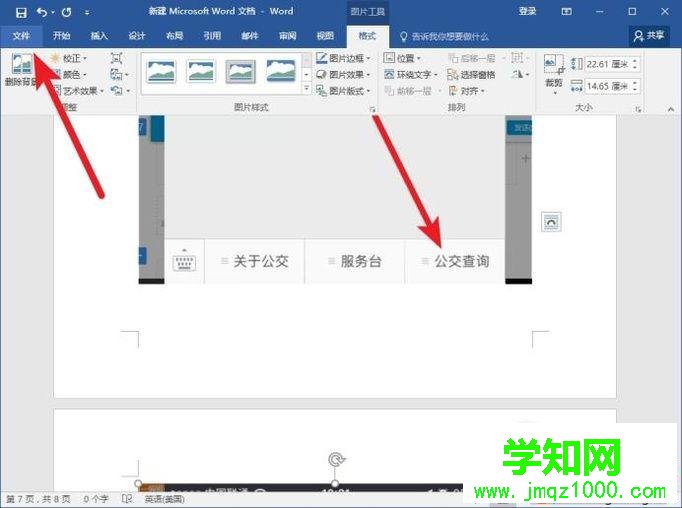Image resolution: width=682 pixels, height=508 pixels.
Task: Open the 图片边框 picture border dropdown
Action: (343, 58)
